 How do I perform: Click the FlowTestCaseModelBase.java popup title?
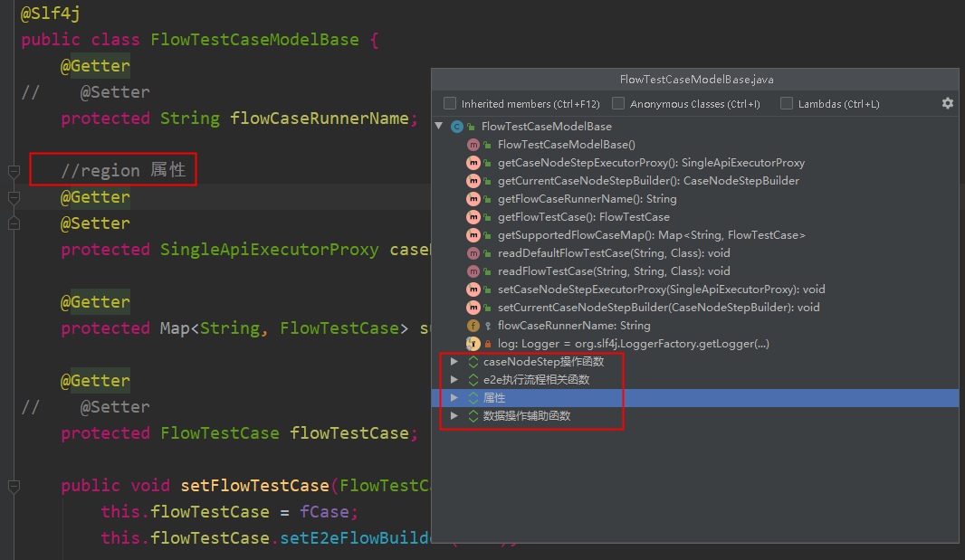(696, 80)
